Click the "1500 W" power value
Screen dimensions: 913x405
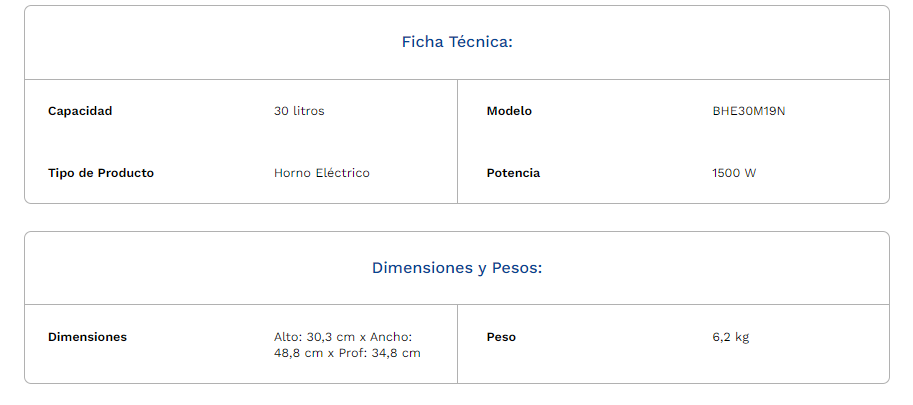734,173
